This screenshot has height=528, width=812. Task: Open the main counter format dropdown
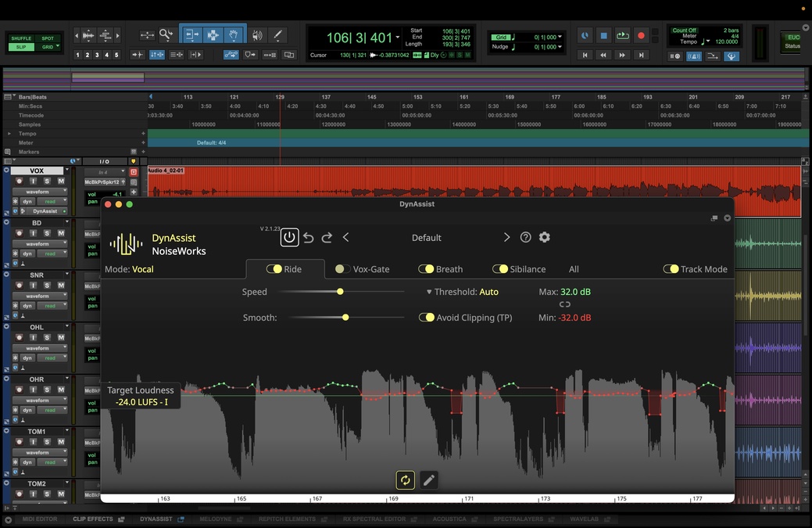(x=398, y=38)
